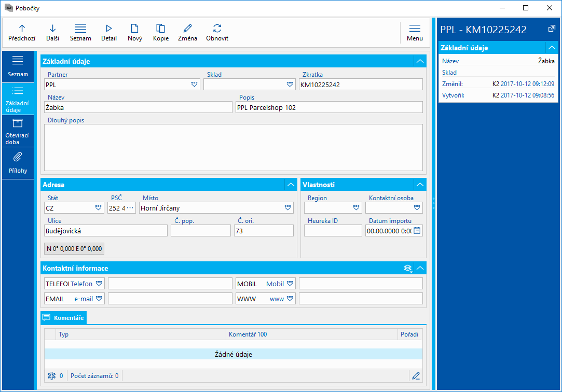Collapse the Vlastnosti section
This screenshot has width=562, height=392.
(419, 185)
